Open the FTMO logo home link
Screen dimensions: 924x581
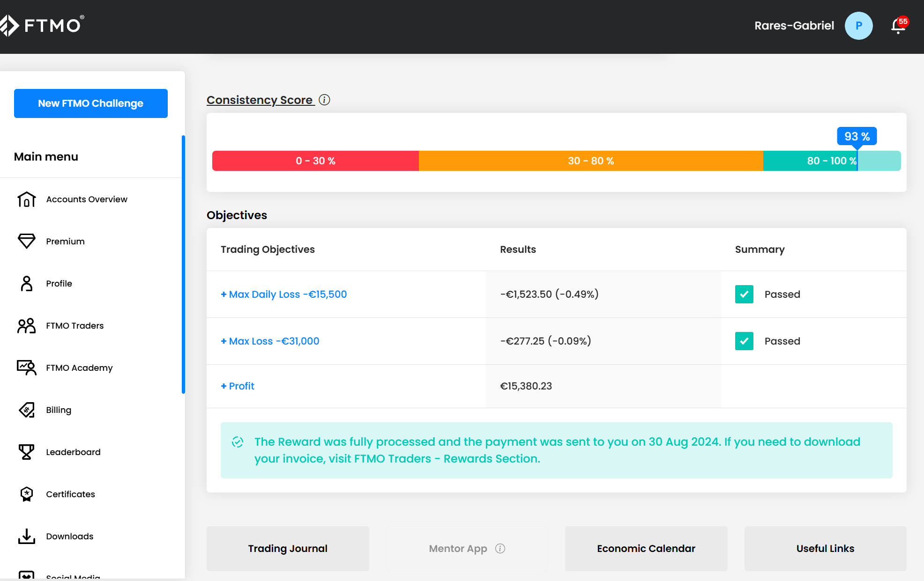tap(42, 25)
